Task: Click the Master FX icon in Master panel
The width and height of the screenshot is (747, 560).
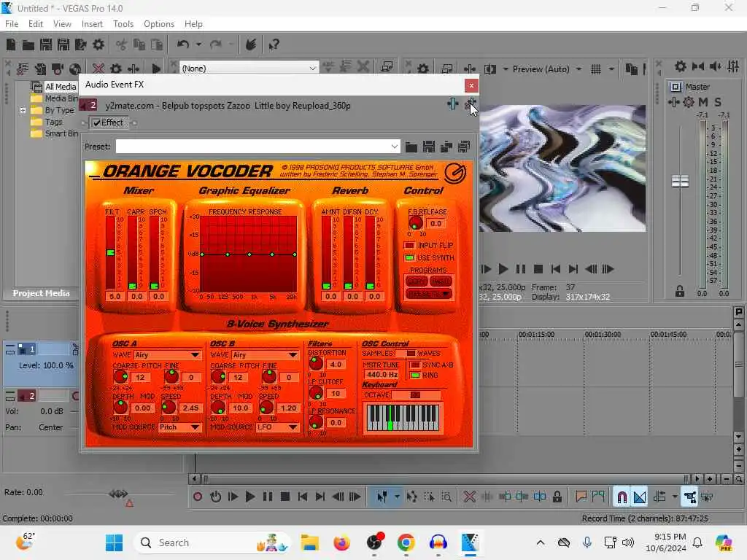Action: [x=673, y=102]
